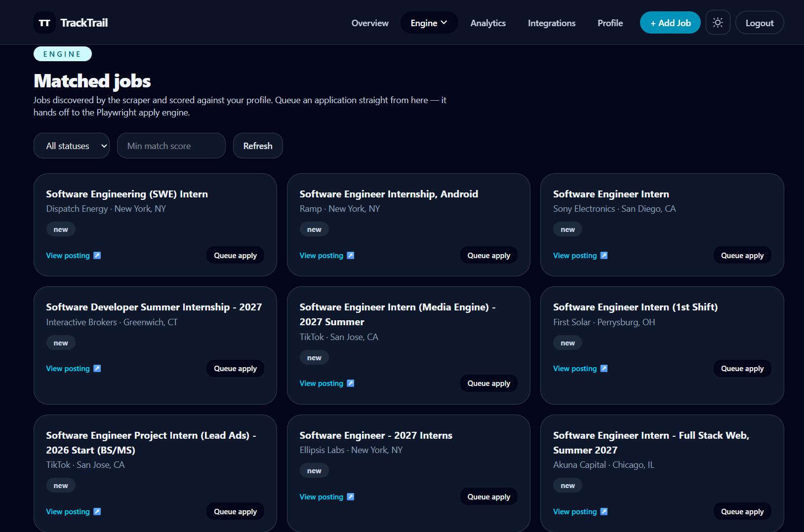The image size is (804, 532).
Task: Click external link icon for Dispatch Energy posting
Action: (97, 256)
